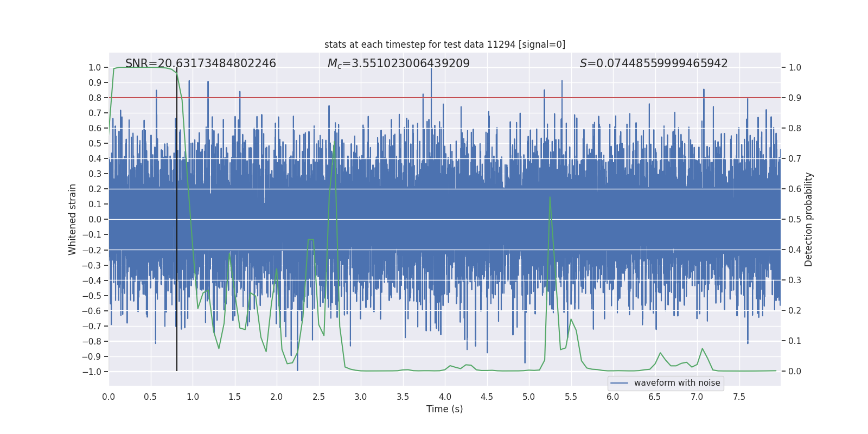
Task: Click the S=0.0744 annotation text
Action: coord(654,63)
